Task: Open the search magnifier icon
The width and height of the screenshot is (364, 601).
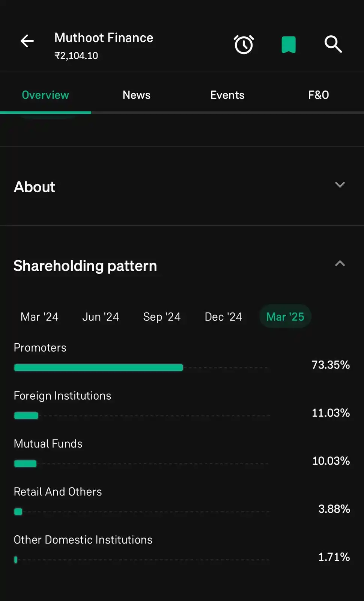Action: (x=333, y=44)
